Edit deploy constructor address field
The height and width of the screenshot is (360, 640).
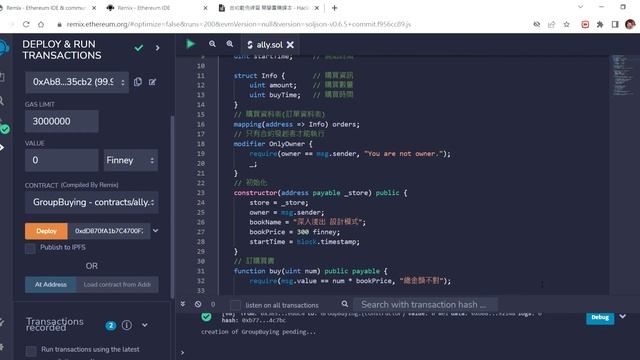click(x=109, y=231)
